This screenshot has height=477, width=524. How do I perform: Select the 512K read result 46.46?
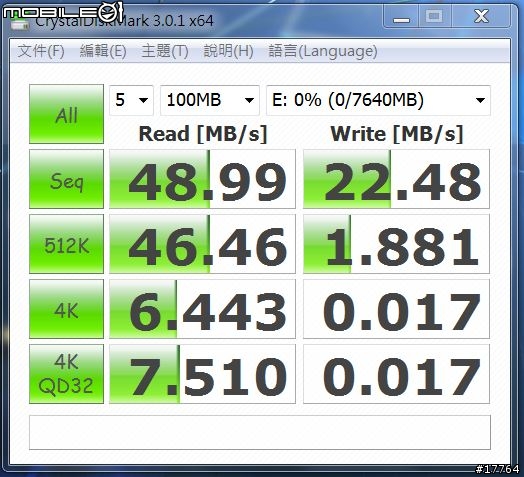tap(203, 244)
